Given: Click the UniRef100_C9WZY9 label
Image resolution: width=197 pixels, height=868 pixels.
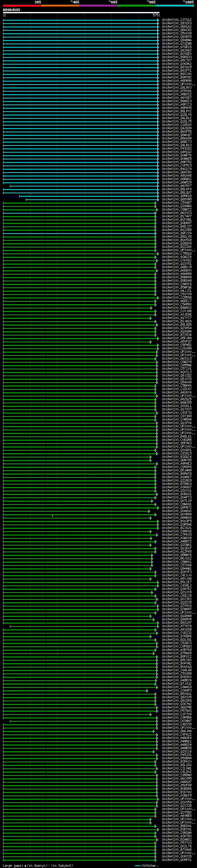Looking at the screenshot, I should tap(176, 362).
